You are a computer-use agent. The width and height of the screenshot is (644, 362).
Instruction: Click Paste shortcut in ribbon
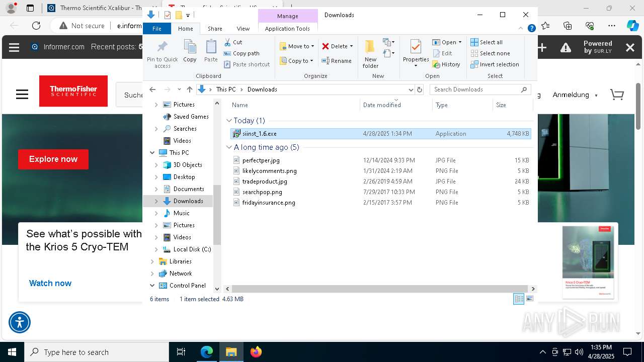tap(247, 64)
